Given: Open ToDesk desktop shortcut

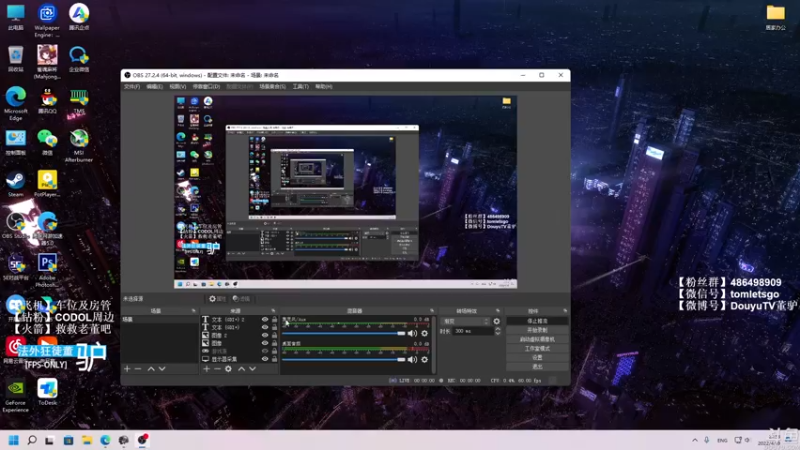Looking at the screenshot, I should pos(47,392).
